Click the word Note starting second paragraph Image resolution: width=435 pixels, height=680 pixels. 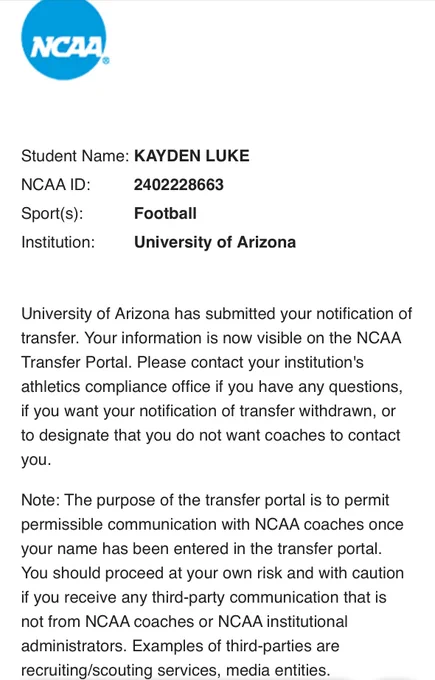[38, 500]
